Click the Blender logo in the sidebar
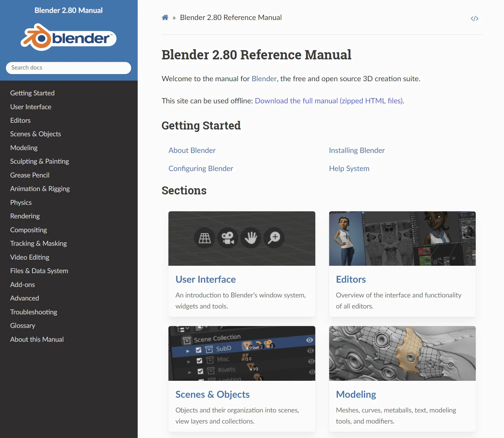The width and height of the screenshot is (504, 438). click(x=69, y=38)
